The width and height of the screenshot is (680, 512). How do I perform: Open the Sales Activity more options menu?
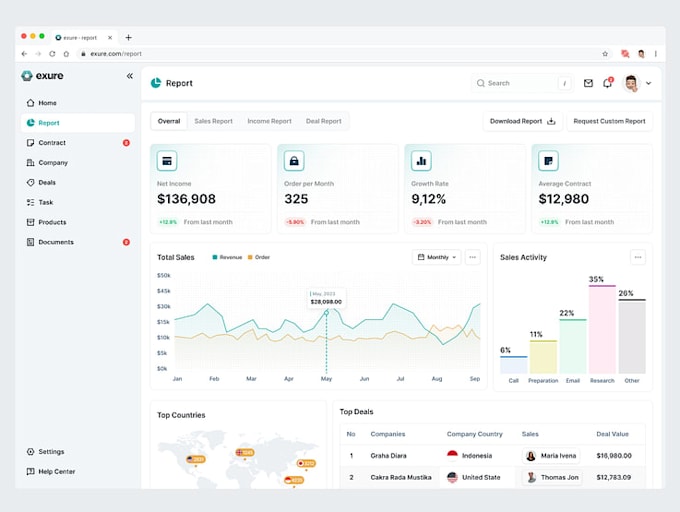point(638,257)
